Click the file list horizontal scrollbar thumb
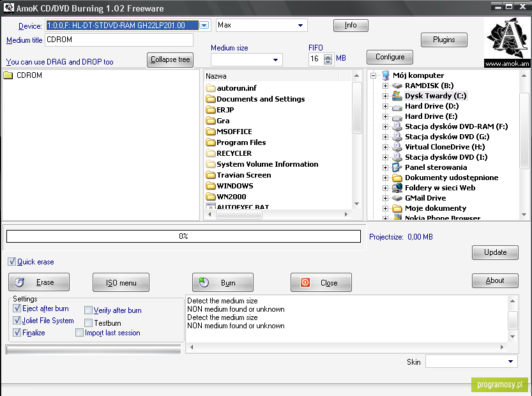The image size is (532, 396). point(239,215)
